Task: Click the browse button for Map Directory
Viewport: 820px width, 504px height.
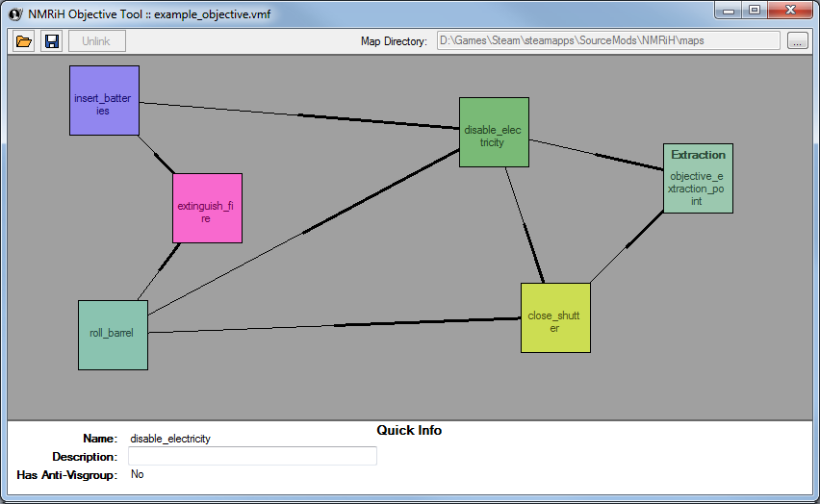Action: pyautogui.click(x=797, y=41)
